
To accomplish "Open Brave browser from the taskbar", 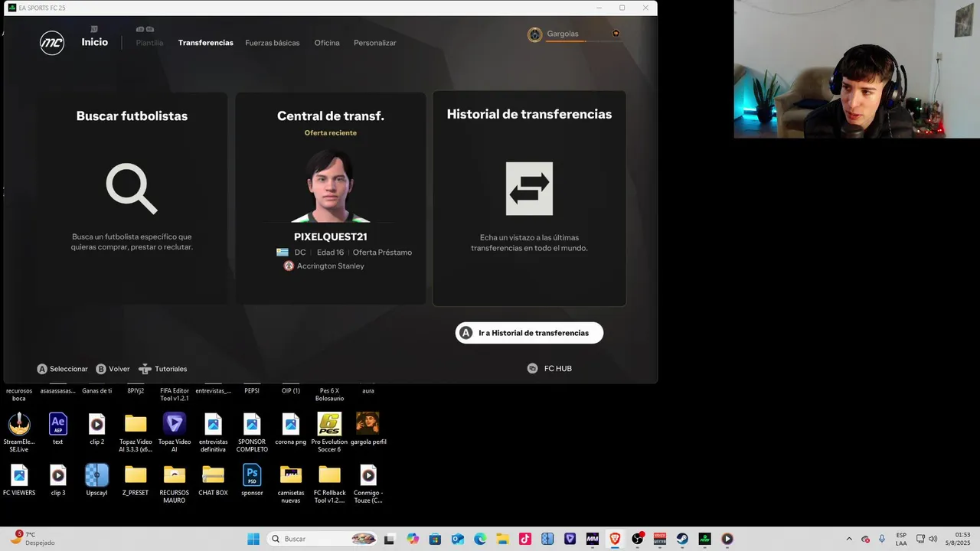I will (615, 539).
